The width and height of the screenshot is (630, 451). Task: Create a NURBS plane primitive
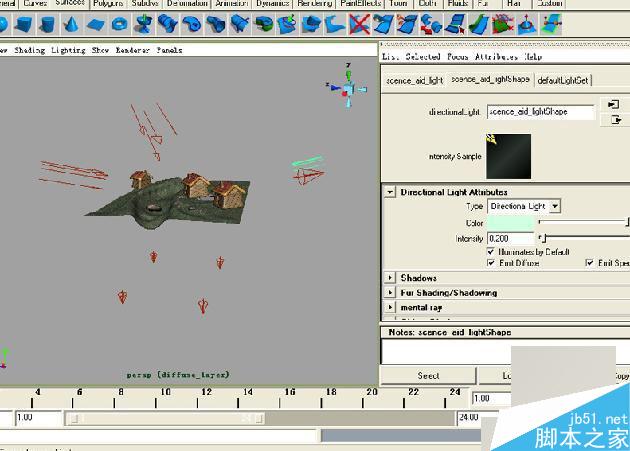[95, 24]
